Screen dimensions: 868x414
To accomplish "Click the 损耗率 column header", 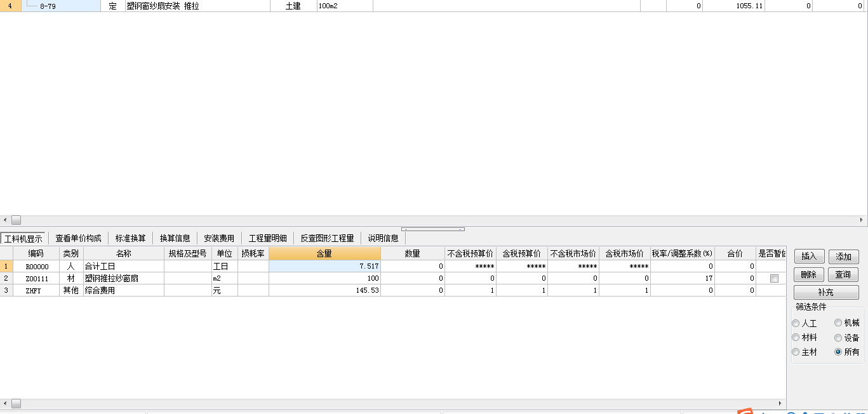I will 253,253.
